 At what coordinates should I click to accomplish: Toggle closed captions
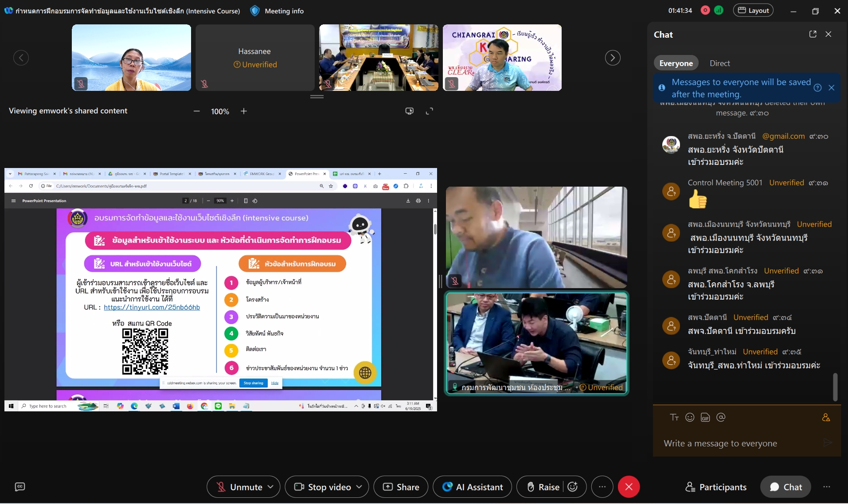pos(20,487)
